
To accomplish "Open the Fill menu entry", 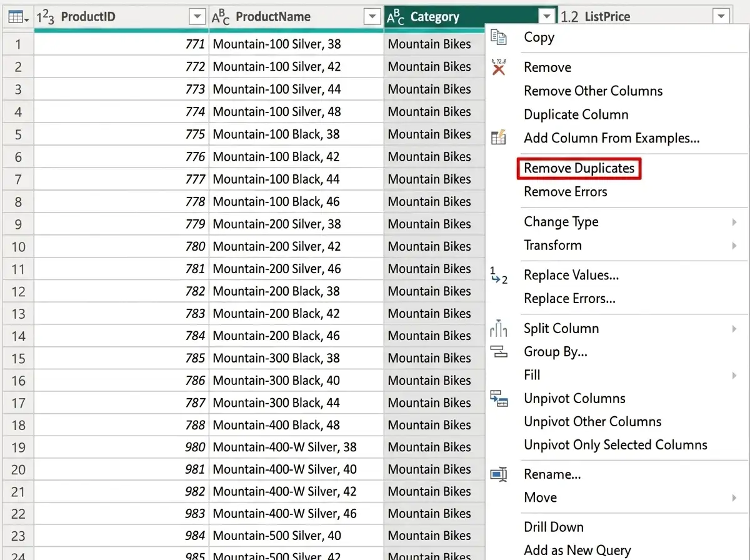I will (532, 376).
